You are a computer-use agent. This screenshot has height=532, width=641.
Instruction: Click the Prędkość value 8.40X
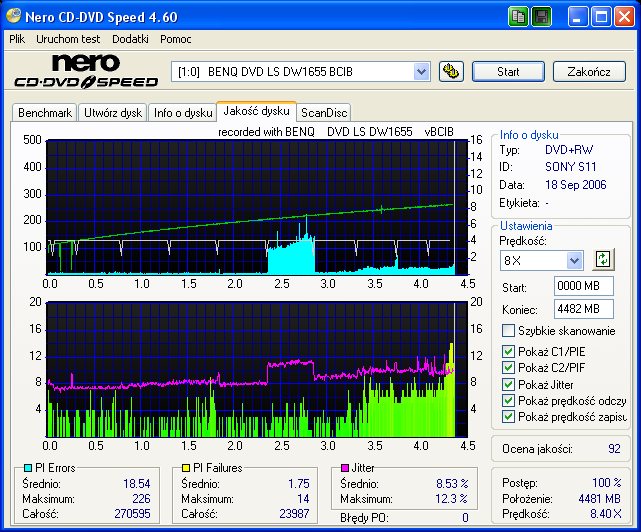click(x=605, y=514)
